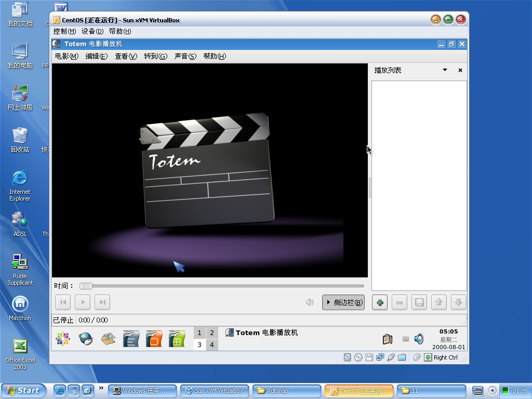
Task: Open Totem's 查看(V) menu
Action: [126, 56]
